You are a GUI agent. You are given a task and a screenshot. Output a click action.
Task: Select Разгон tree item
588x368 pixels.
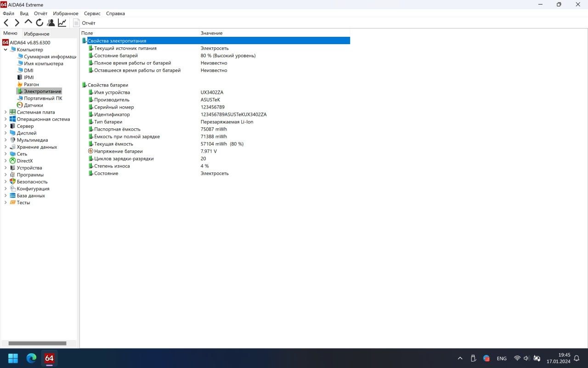pyautogui.click(x=28, y=84)
